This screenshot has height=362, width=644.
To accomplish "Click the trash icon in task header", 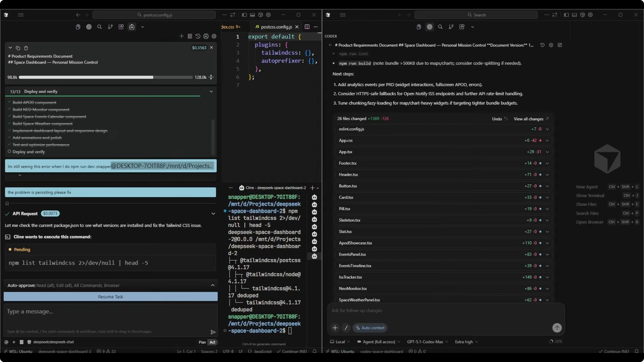I will 26,48.
